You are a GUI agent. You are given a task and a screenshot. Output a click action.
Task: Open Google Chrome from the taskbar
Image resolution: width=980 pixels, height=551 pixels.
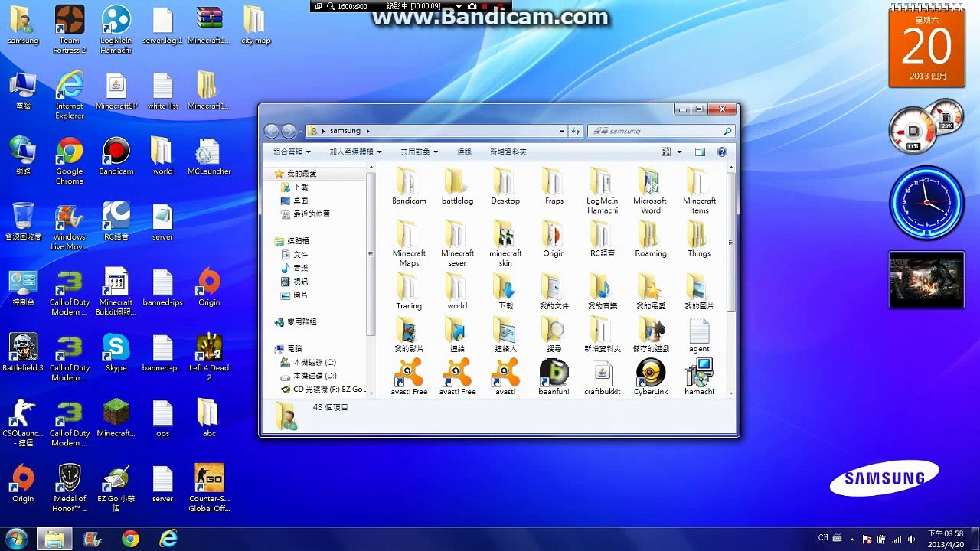[x=130, y=539]
